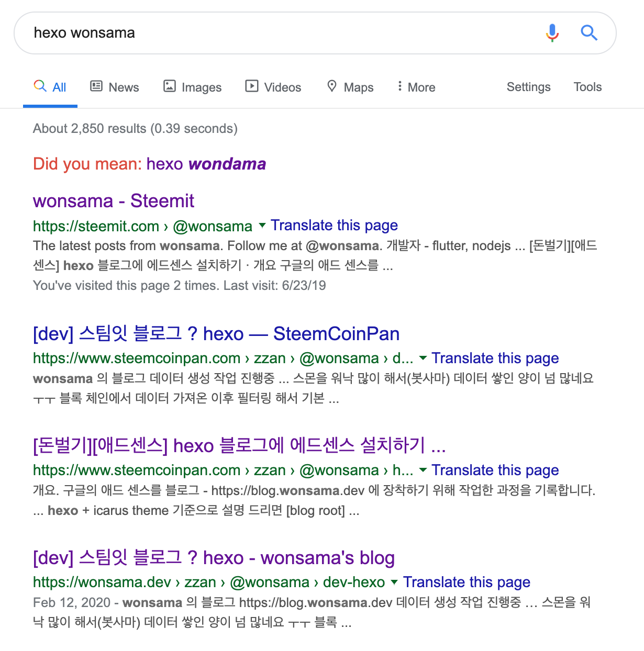Open the wonsama's blog [dev] hexo result
Image resolution: width=644 pixels, height=651 pixels.
(214, 558)
